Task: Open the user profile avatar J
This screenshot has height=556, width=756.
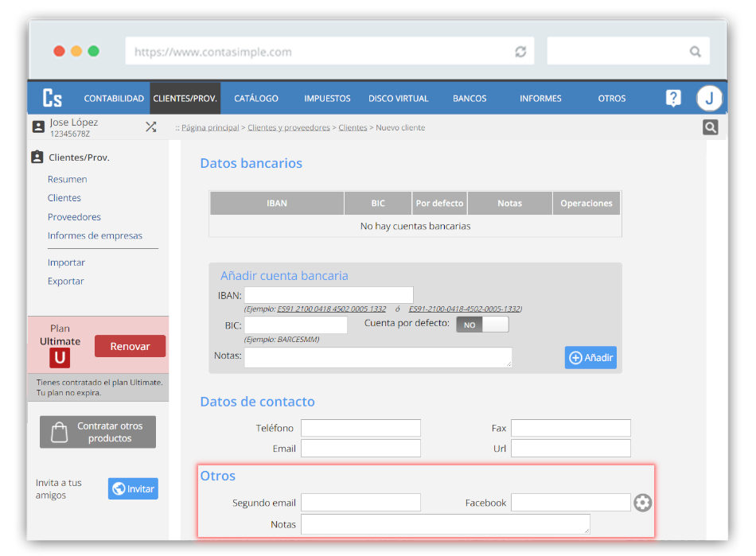Action: (x=709, y=99)
